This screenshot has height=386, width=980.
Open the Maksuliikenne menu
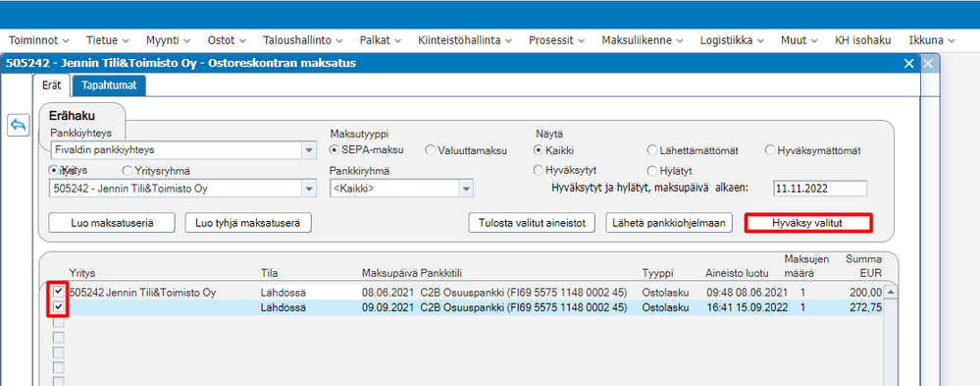click(643, 40)
